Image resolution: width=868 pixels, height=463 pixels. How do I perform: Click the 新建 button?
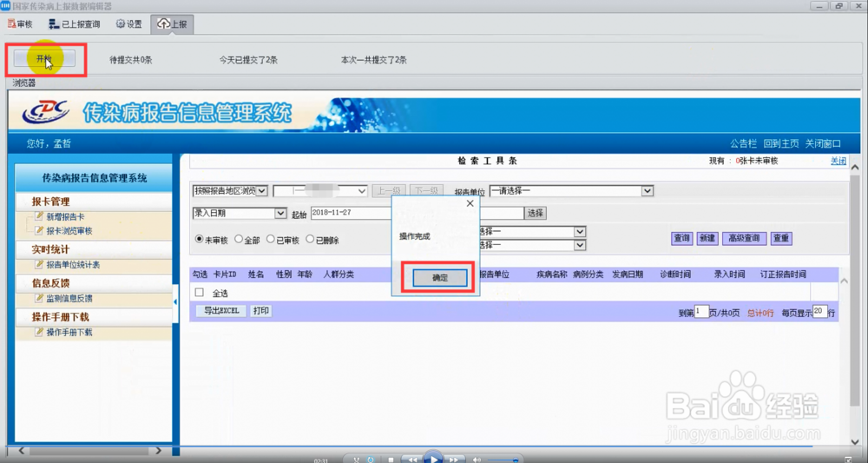[x=707, y=238]
